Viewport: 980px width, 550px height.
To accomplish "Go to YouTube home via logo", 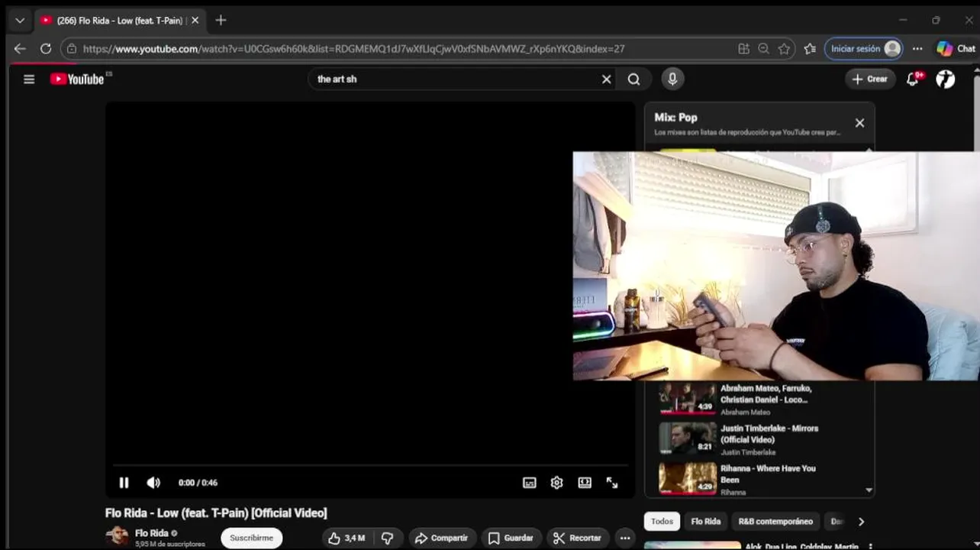I will [77, 79].
